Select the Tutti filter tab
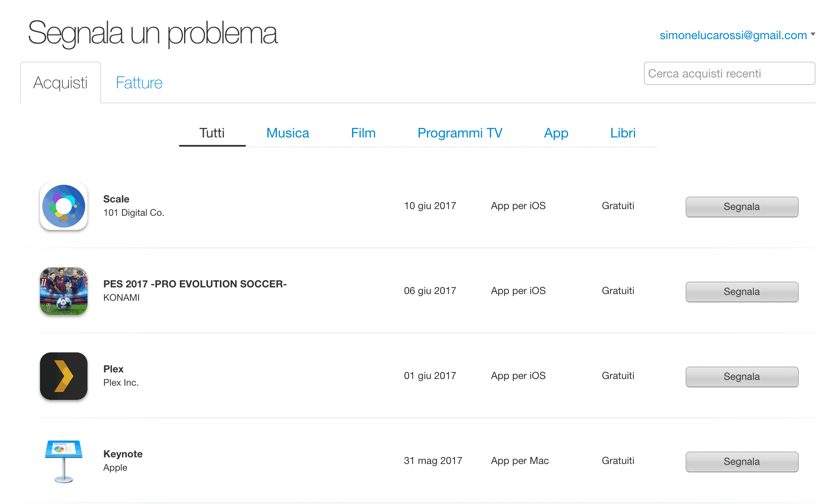 coord(212,133)
